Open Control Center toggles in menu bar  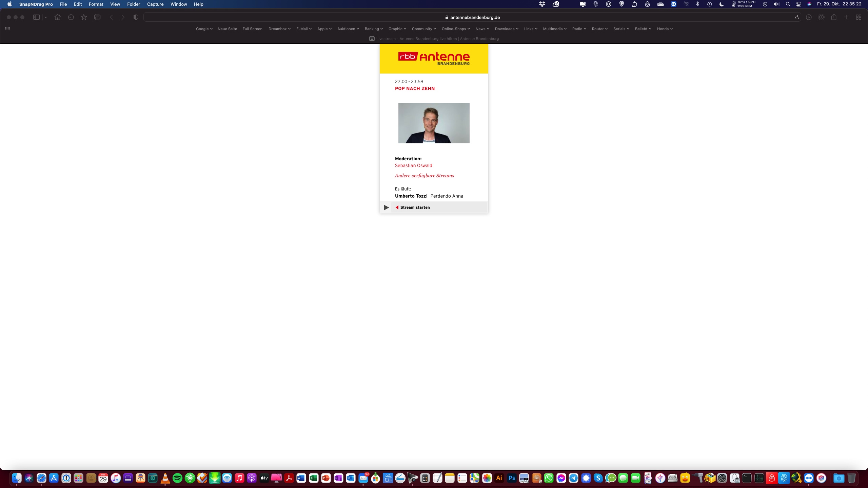tap(798, 4)
